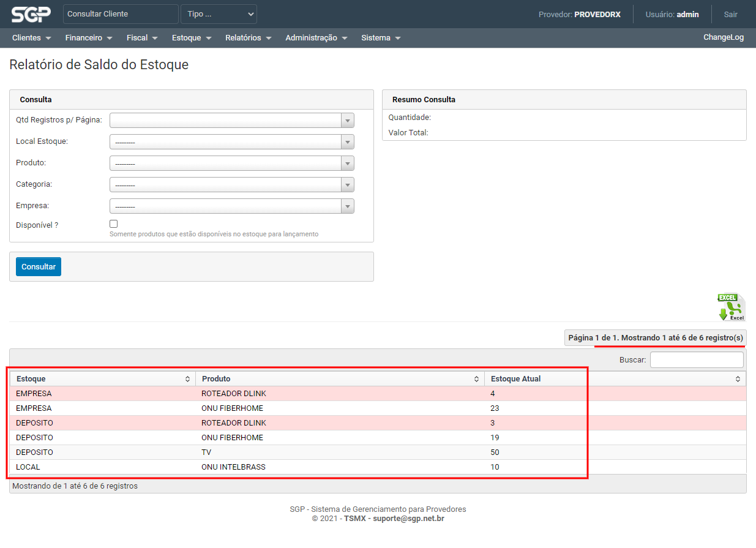
Task: Select the LOCAL ONU INTELBRASS row
Action: (x=378, y=467)
